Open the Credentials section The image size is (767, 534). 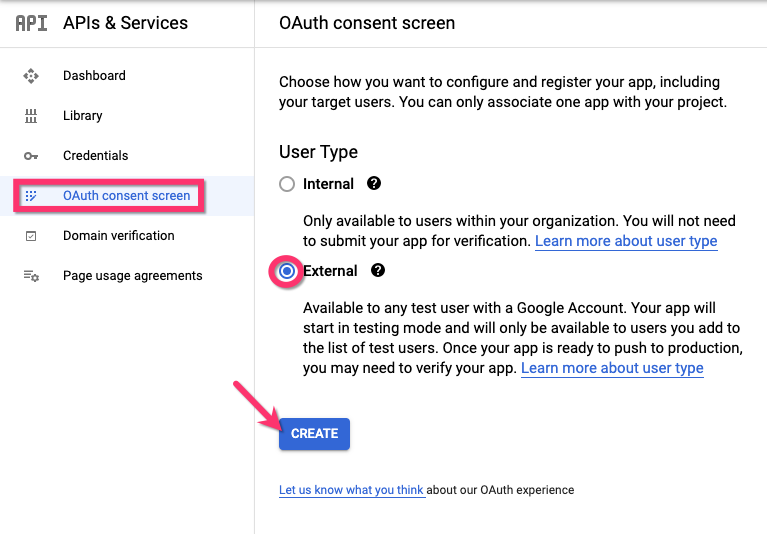pyautogui.click(x=96, y=156)
